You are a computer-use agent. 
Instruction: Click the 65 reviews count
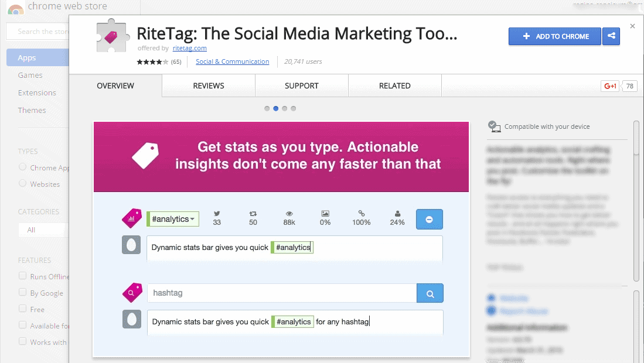pos(176,62)
